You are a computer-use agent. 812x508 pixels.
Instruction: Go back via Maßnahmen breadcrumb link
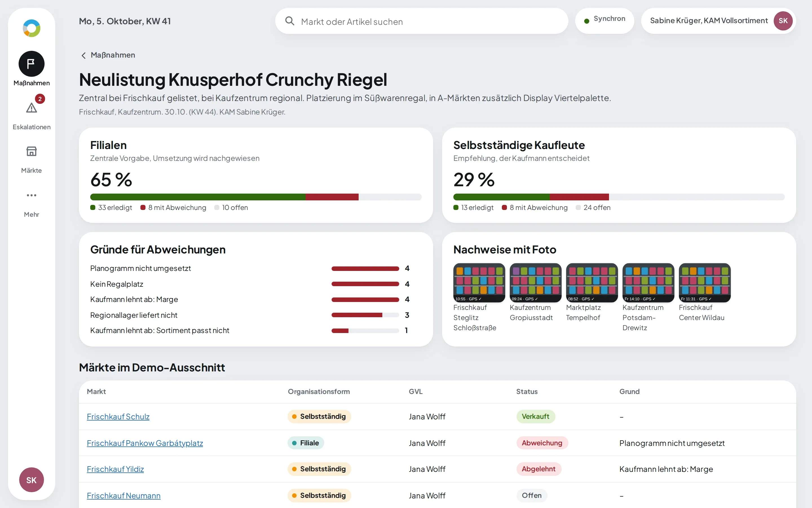click(x=113, y=55)
